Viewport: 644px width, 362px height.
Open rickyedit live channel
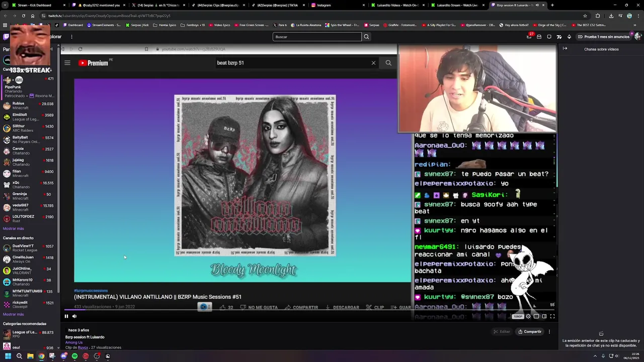[29, 304]
